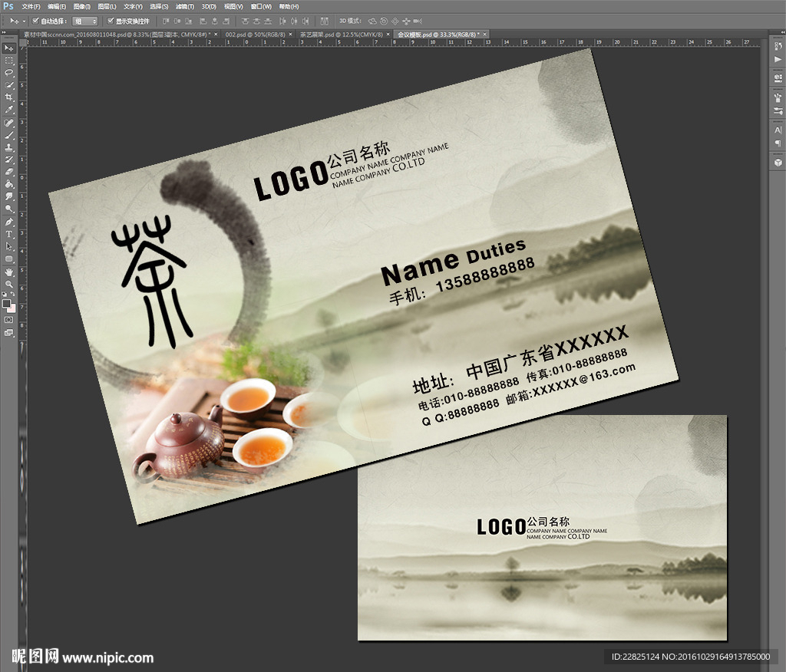786x672 pixels.
Task: Open the Brush settings panel icon
Action: (x=778, y=110)
